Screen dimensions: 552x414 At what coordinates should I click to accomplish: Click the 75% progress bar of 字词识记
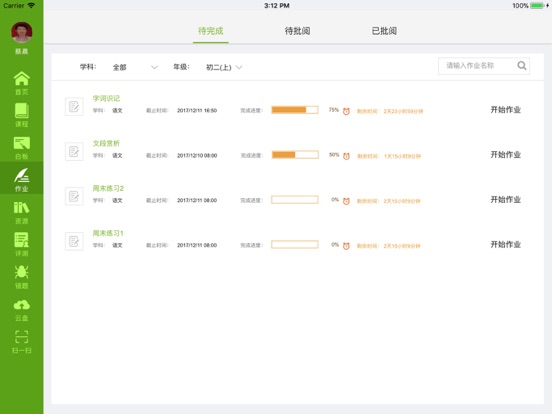(x=295, y=110)
